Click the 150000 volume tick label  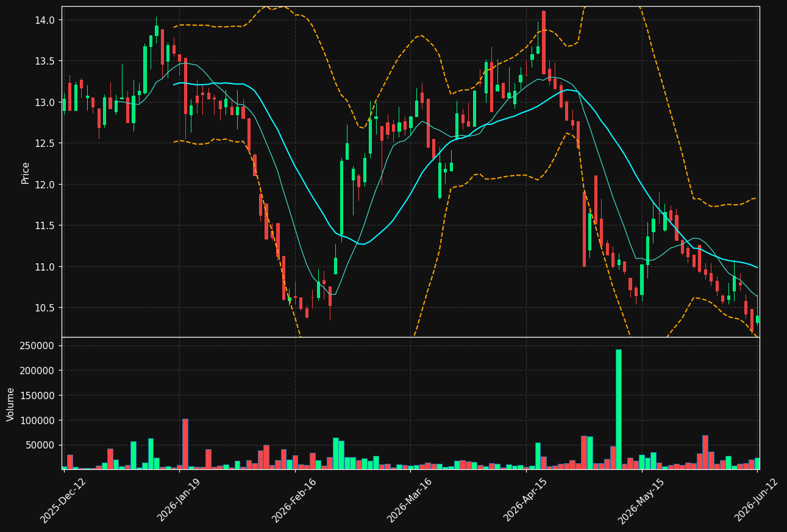[x=38, y=395]
